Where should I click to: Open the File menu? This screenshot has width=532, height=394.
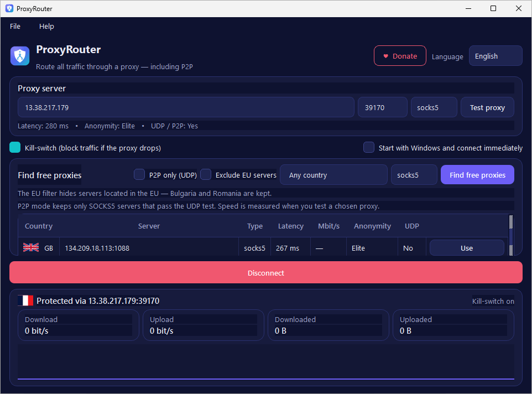point(15,26)
